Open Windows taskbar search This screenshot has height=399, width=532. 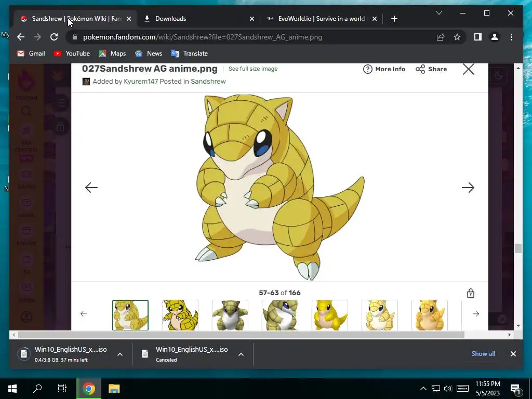37,389
